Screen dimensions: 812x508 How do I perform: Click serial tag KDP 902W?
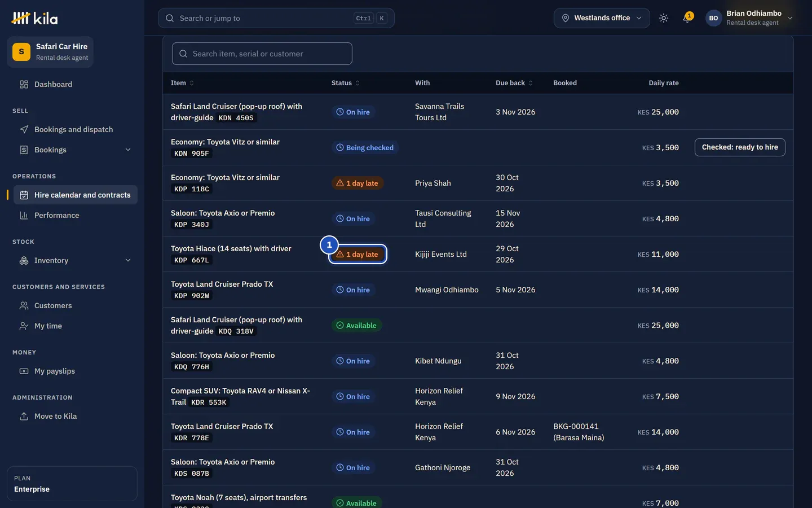coord(192,296)
